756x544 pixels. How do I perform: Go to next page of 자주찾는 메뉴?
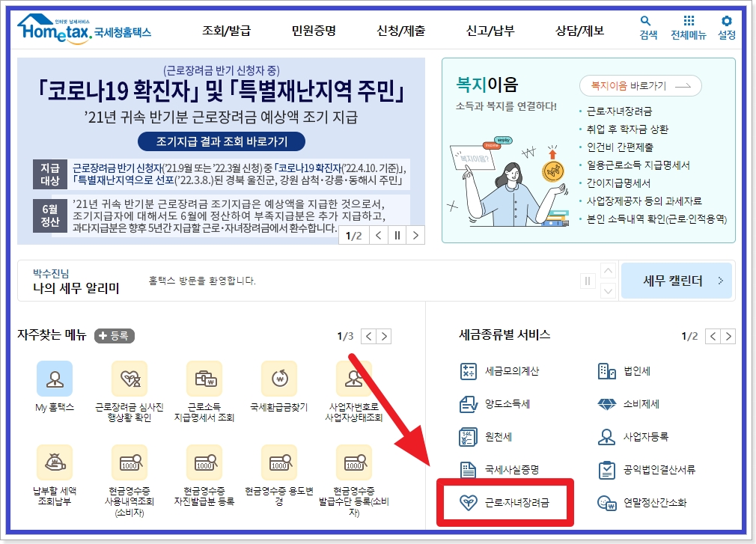[x=383, y=336]
